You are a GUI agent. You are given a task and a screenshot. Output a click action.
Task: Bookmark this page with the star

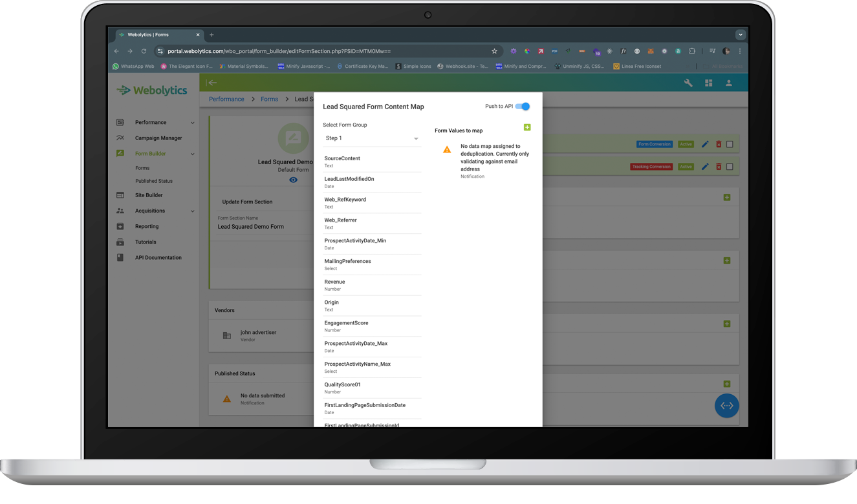494,51
